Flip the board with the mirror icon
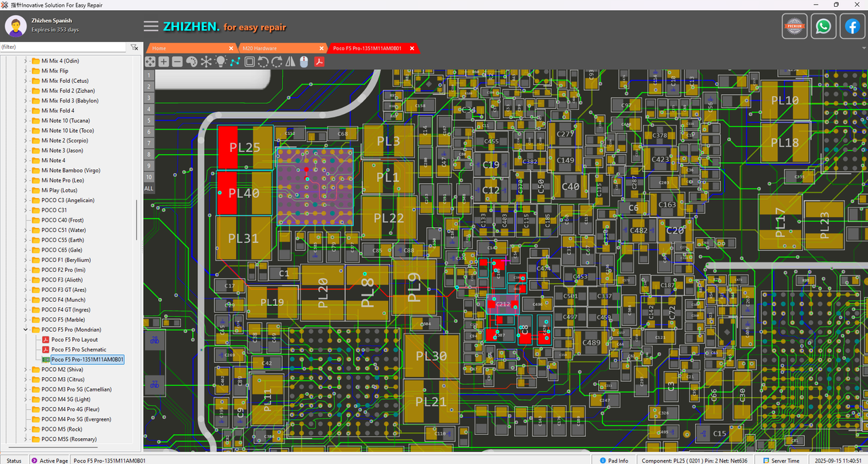This screenshot has width=868, height=464. tap(290, 62)
